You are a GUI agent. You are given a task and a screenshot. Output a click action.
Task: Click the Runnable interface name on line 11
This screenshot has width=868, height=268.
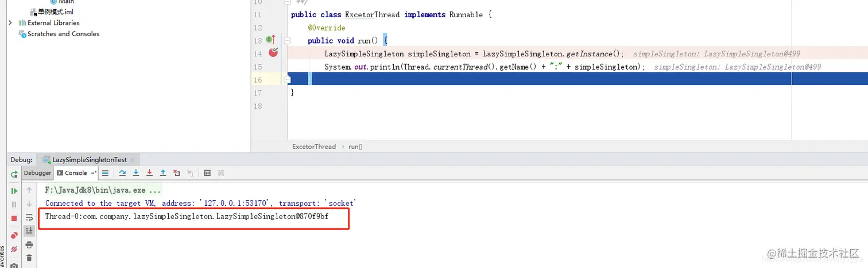point(467,15)
